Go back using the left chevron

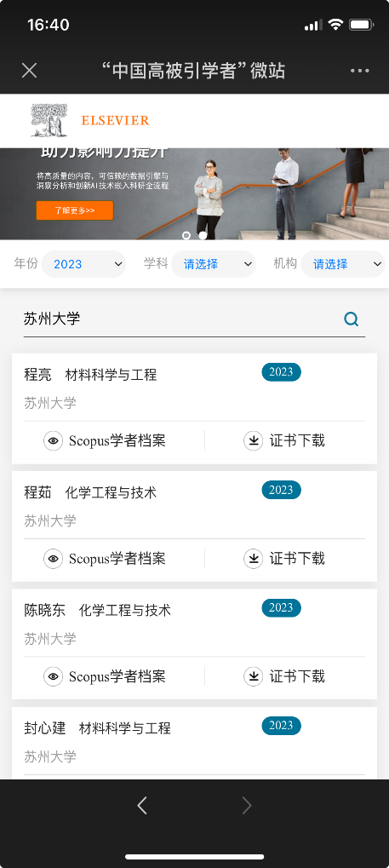[x=142, y=806]
